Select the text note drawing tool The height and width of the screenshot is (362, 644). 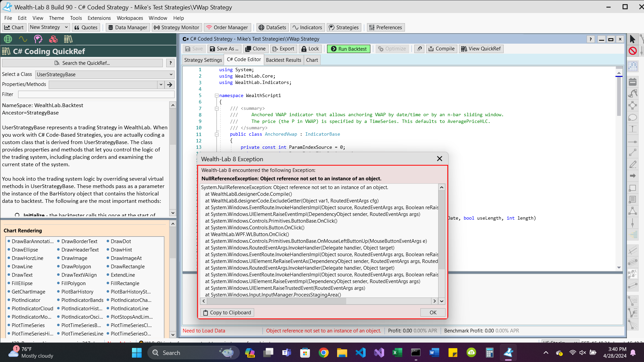tap(633, 199)
